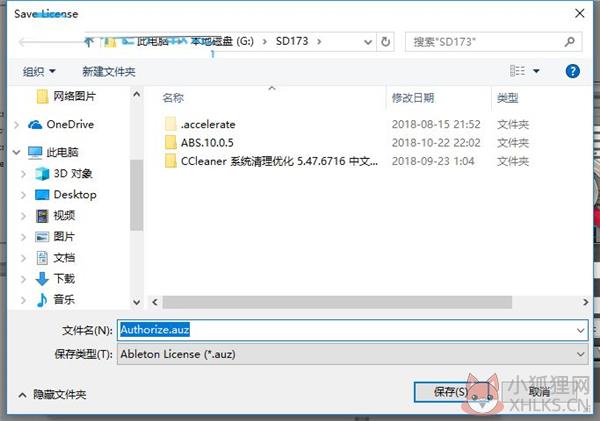Click the horizontal scrollbar left arrow
The image size is (600, 421).
155,302
